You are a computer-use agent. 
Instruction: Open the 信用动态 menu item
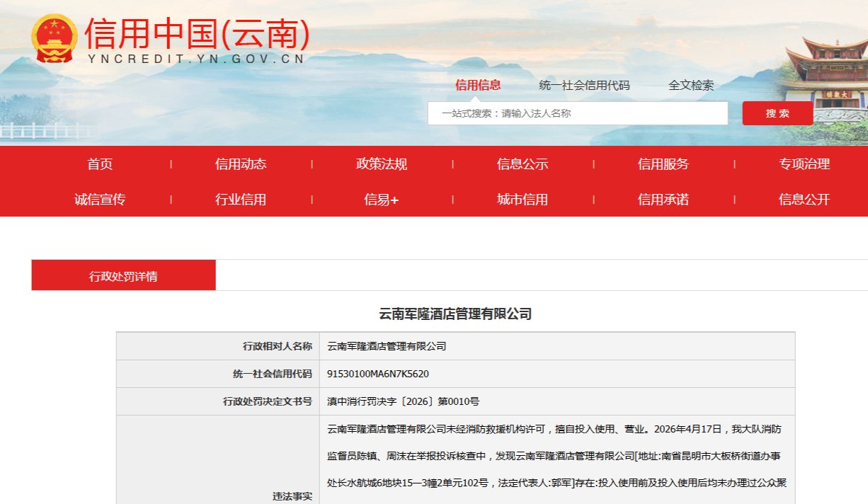[241, 164]
